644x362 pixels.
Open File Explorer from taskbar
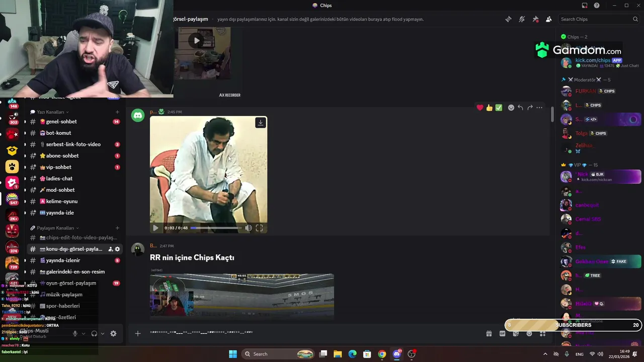pyautogui.click(x=338, y=354)
